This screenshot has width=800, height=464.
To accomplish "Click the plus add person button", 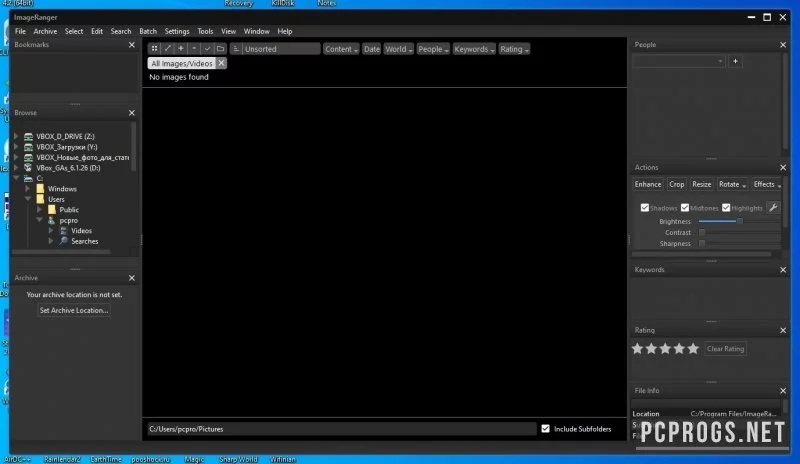I will pyautogui.click(x=735, y=61).
